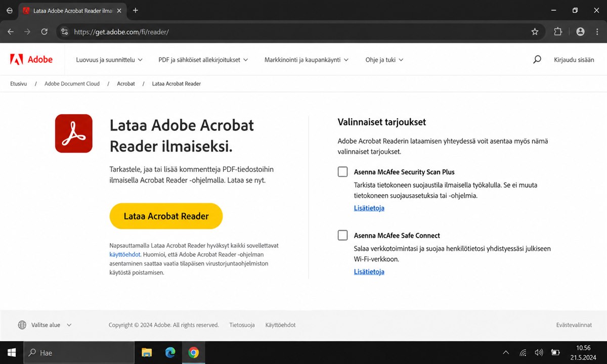
Task: Go to Acrobat breadcrumb
Action: click(126, 83)
